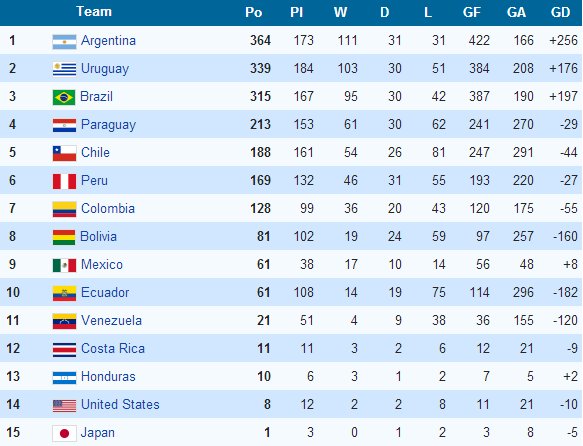Open the Colombia team link

108,209
